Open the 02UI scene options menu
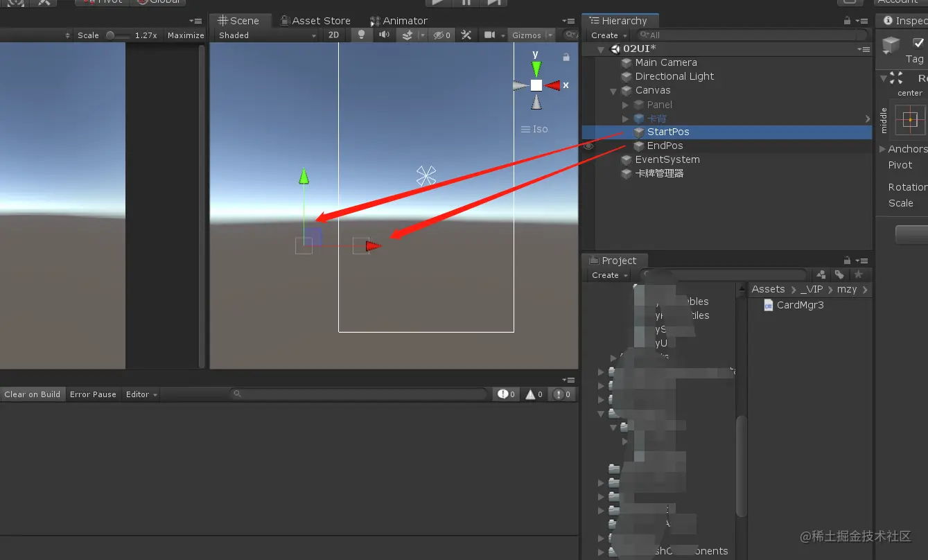928x560 pixels. point(864,49)
